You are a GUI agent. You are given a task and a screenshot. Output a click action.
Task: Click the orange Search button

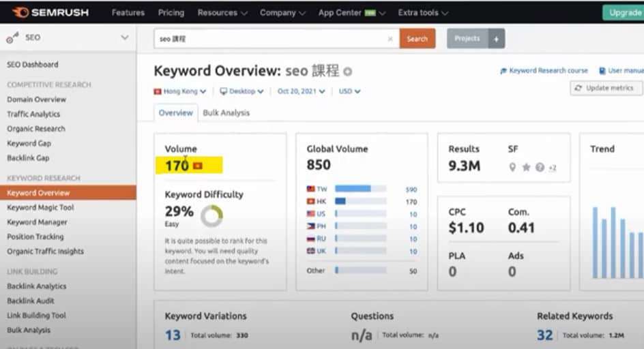[418, 39]
